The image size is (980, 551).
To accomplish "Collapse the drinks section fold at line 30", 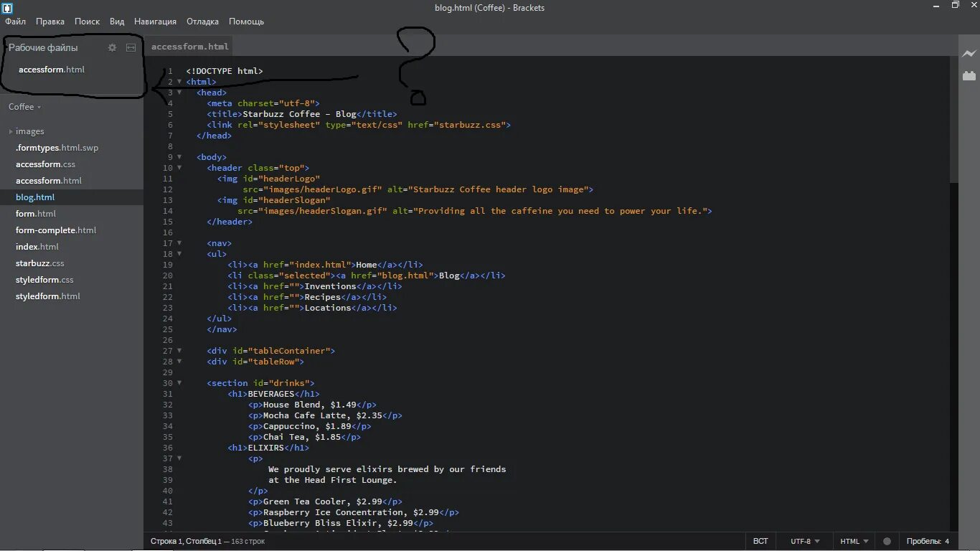I will [x=179, y=383].
